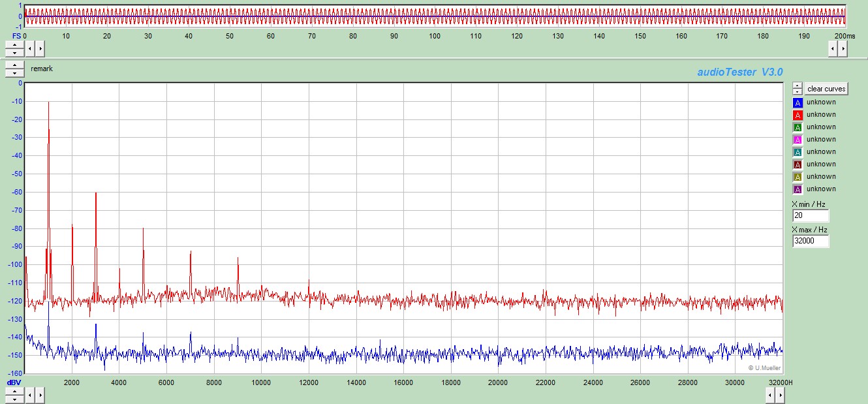Toggle the red curve A button
Viewport: 868px width, 404px height.
pos(797,115)
